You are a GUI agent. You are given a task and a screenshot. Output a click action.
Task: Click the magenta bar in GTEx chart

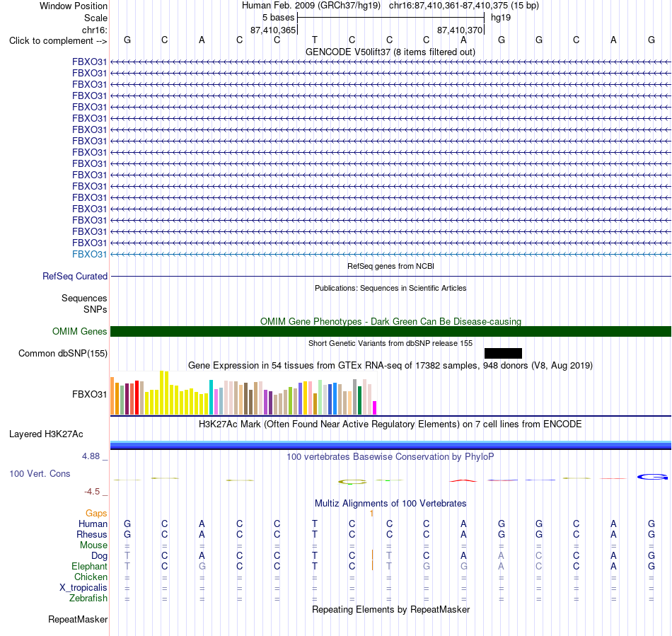point(375,407)
